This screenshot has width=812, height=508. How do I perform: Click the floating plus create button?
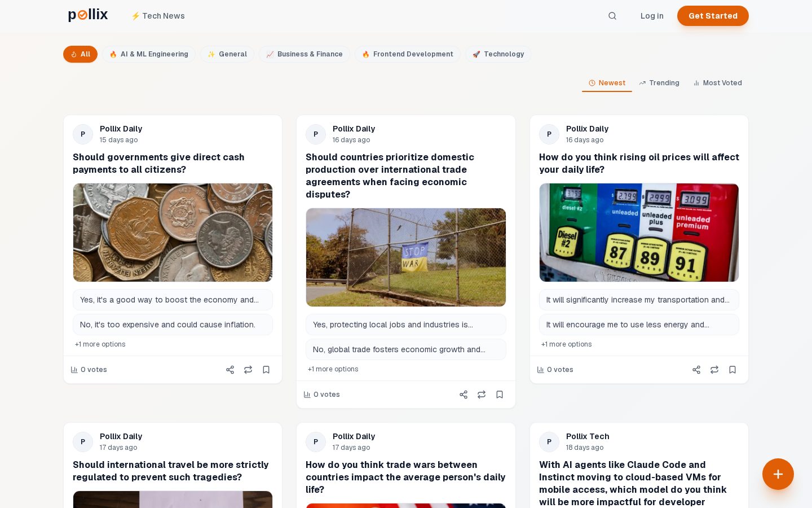pyautogui.click(x=778, y=474)
